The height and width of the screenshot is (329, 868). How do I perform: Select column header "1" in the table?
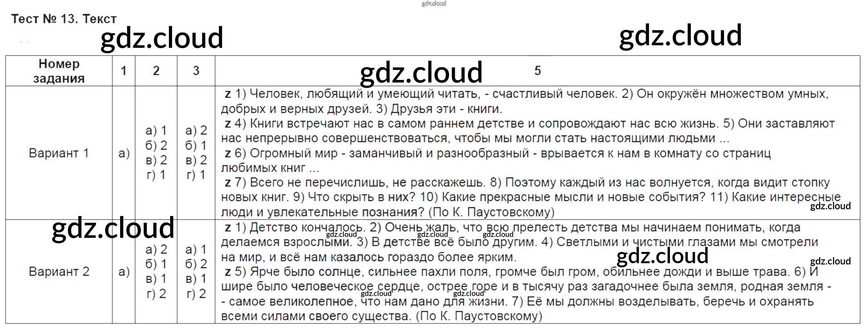(x=124, y=71)
